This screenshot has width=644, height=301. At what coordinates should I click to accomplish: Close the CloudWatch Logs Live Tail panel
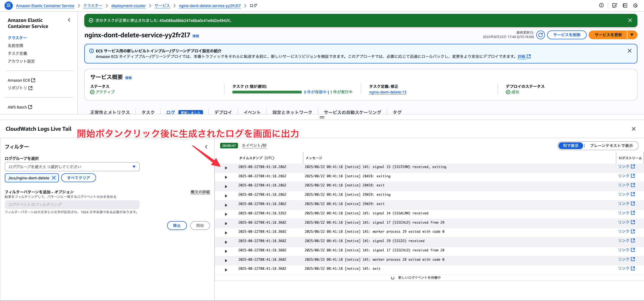tap(634, 129)
